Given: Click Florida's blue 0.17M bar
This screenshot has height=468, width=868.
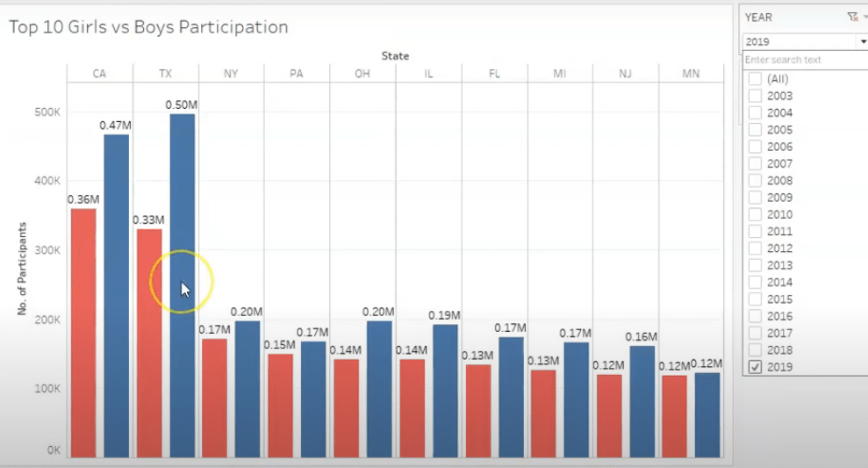Looking at the screenshot, I should pyautogui.click(x=511, y=397).
